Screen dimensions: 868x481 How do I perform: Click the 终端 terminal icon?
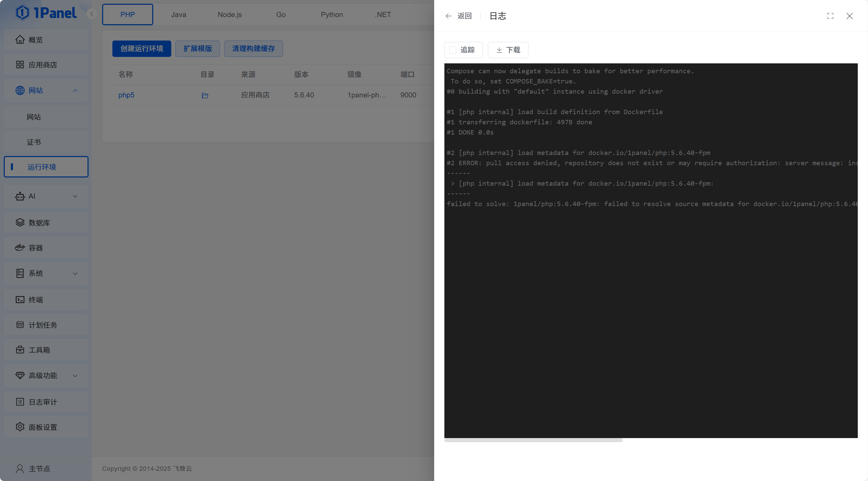click(x=20, y=299)
